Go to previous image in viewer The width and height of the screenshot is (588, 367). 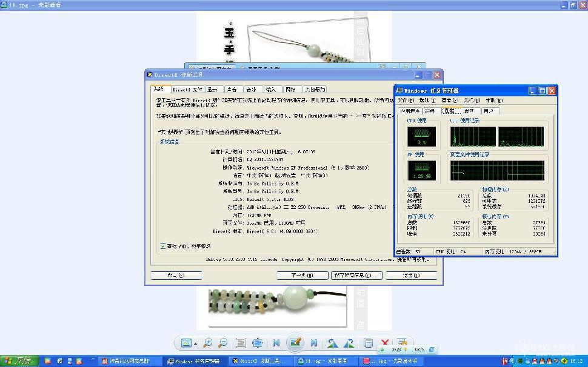point(276,343)
